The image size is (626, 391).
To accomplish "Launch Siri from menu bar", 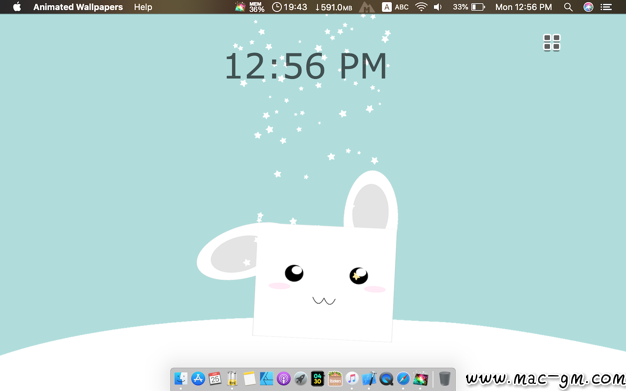I will (588, 7).
